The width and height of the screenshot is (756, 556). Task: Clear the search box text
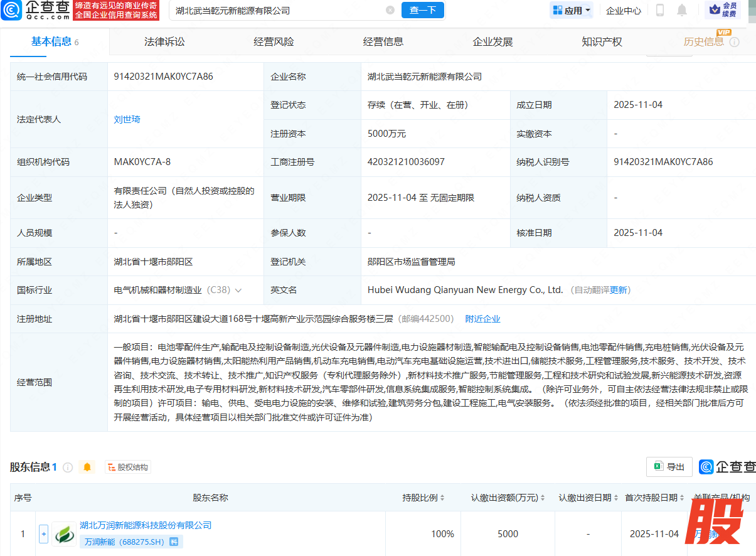390,10
